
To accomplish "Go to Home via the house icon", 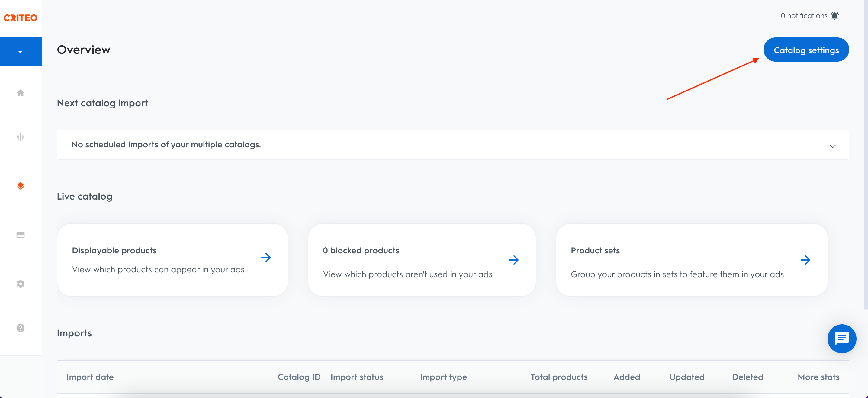I will (21, 93).
